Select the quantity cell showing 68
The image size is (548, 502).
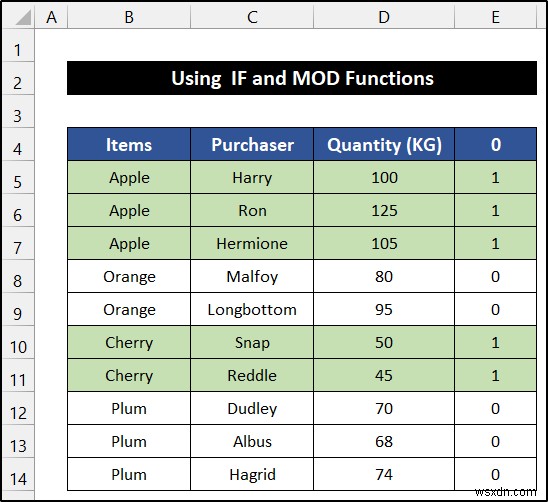click(x=384, y=442)
